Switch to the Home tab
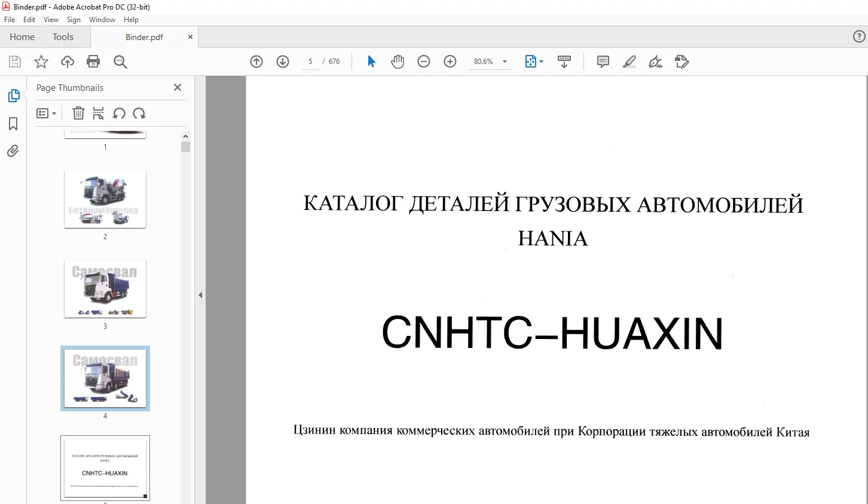Screen dimensions: 868x504 point(22,37)
